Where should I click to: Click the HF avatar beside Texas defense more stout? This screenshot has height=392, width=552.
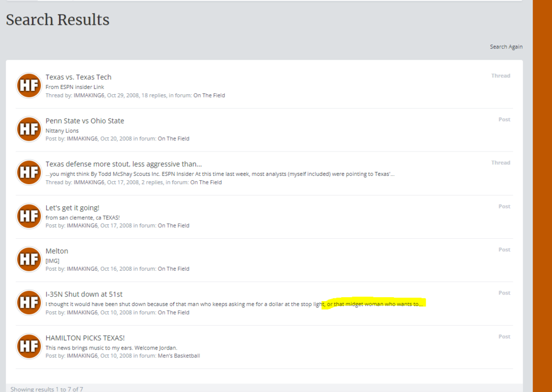(x=29, y=173)
